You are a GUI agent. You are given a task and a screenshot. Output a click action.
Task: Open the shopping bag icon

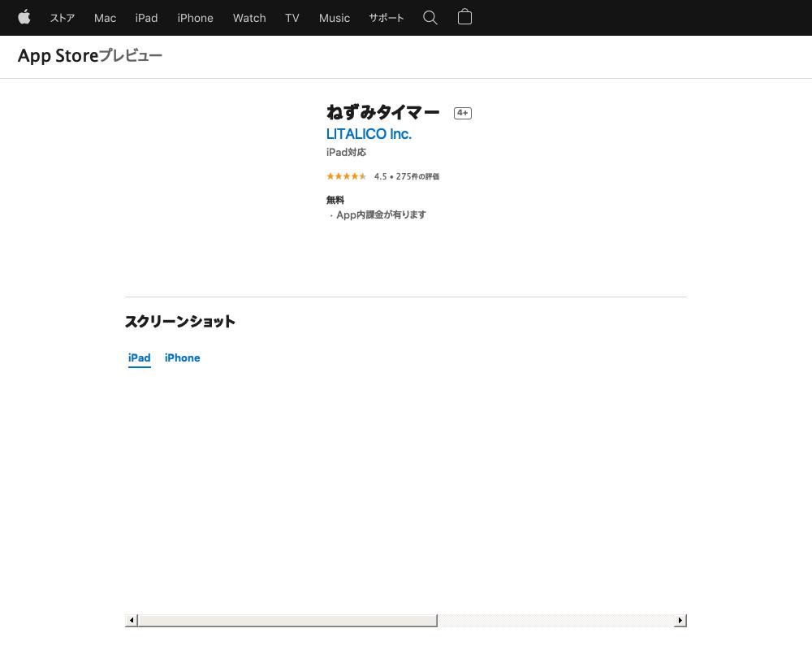tap(464, 18)
